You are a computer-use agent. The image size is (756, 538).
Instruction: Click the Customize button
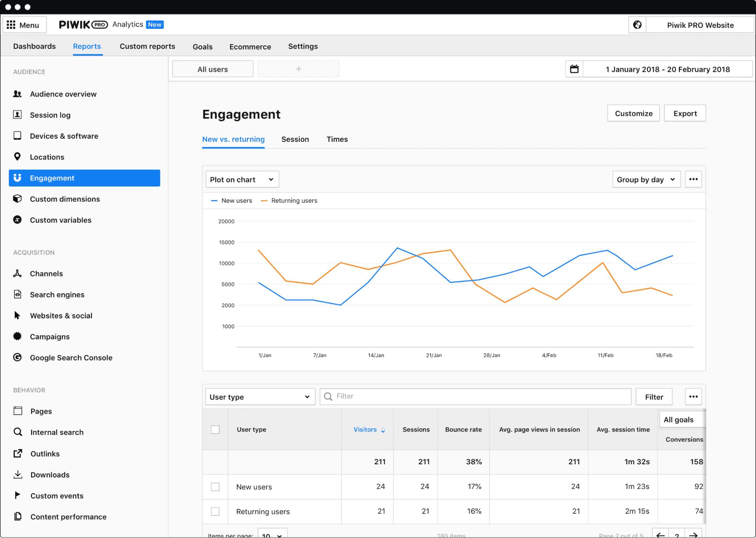[633, 113]
